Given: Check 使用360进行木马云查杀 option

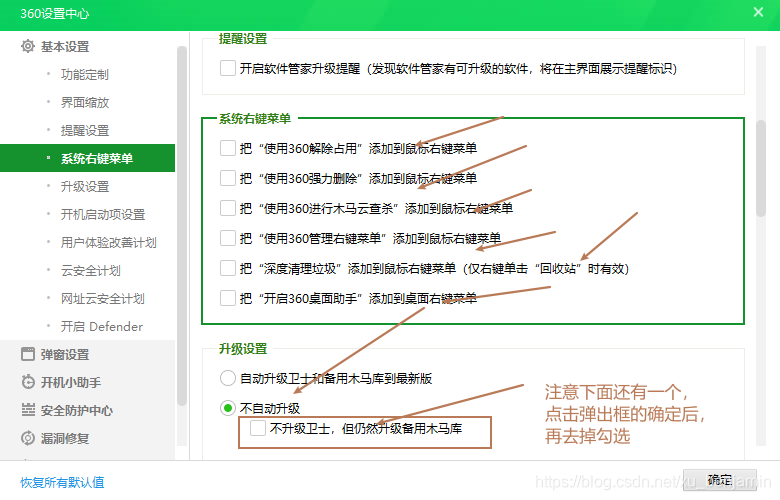Looking at the screenshot, I should pos(228,207).
